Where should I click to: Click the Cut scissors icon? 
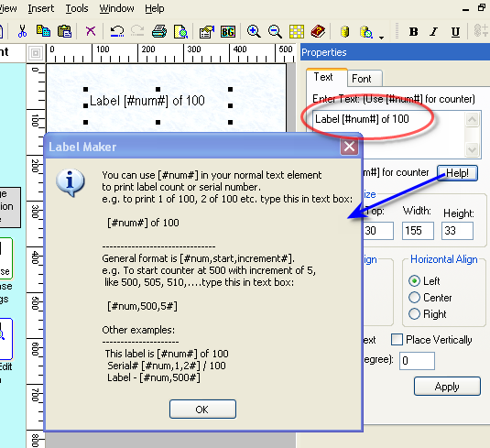22,31
